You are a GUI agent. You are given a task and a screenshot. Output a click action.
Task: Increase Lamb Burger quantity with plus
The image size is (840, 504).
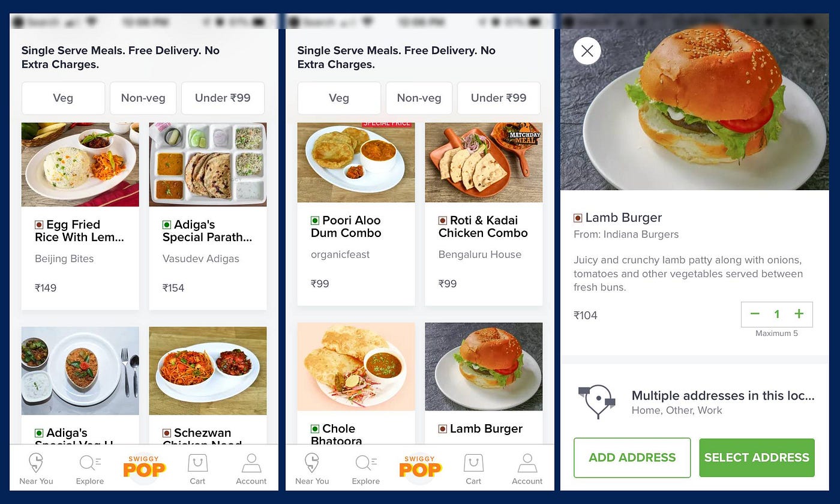point(799,314)
